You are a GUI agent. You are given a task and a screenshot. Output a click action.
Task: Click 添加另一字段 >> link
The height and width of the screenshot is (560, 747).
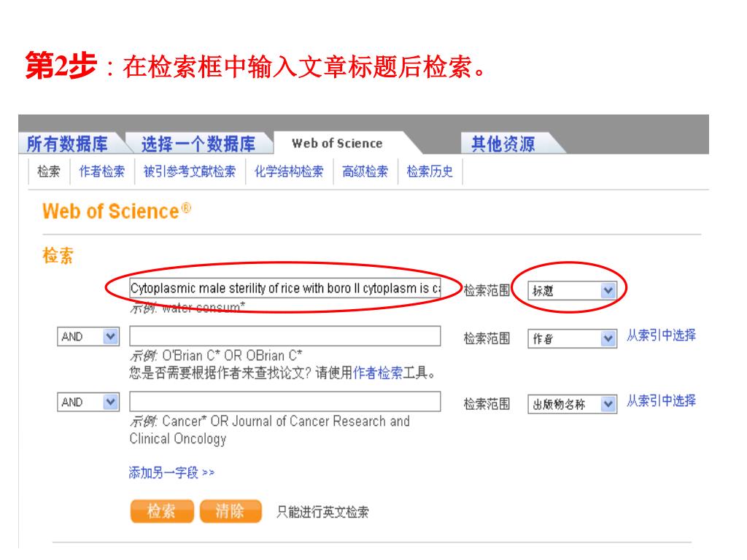pyautogui.click(x=171, y=472)
